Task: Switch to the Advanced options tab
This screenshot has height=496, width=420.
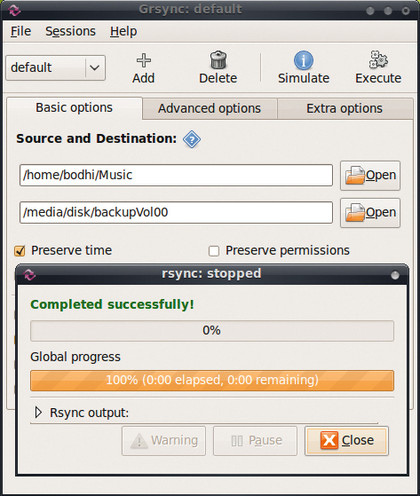Action: [x=209, y=109]
